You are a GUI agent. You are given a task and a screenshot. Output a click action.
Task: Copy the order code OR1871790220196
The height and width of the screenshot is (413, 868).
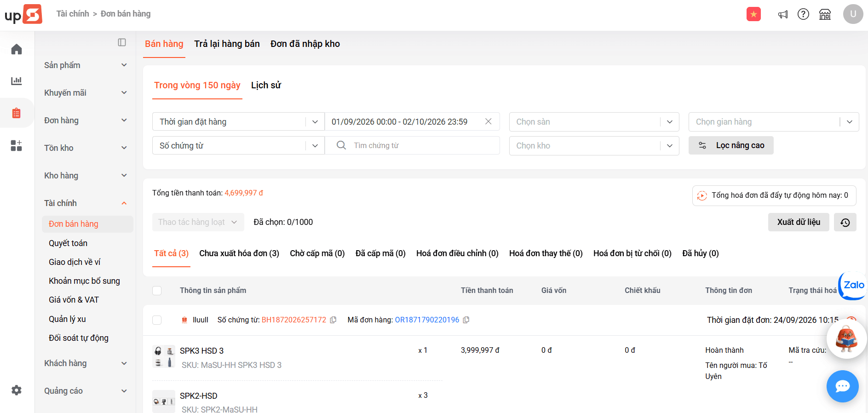(x=466, y=320)
